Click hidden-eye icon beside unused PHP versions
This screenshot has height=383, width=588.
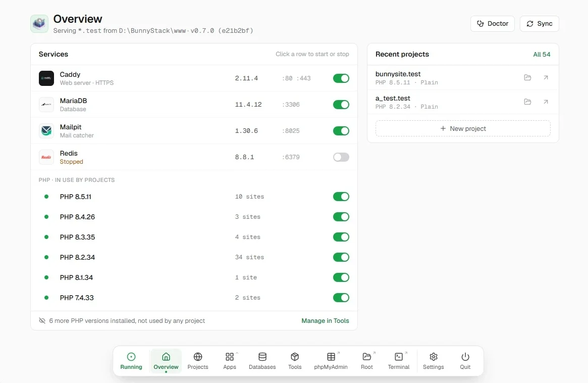coord(42,321)
